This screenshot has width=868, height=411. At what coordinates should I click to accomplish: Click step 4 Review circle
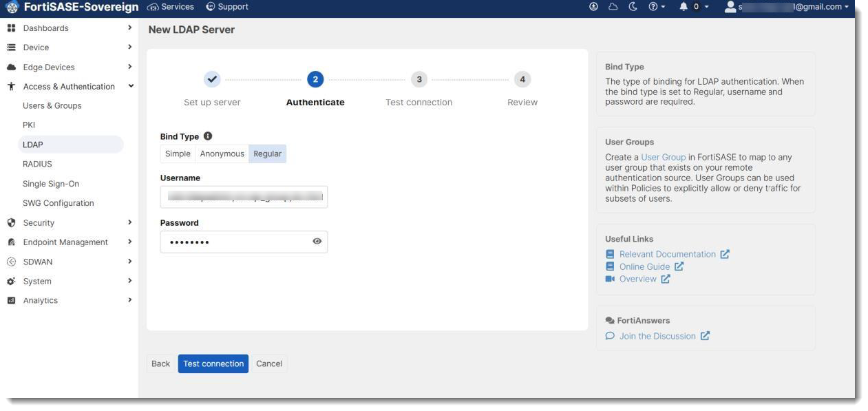(522, 79)
